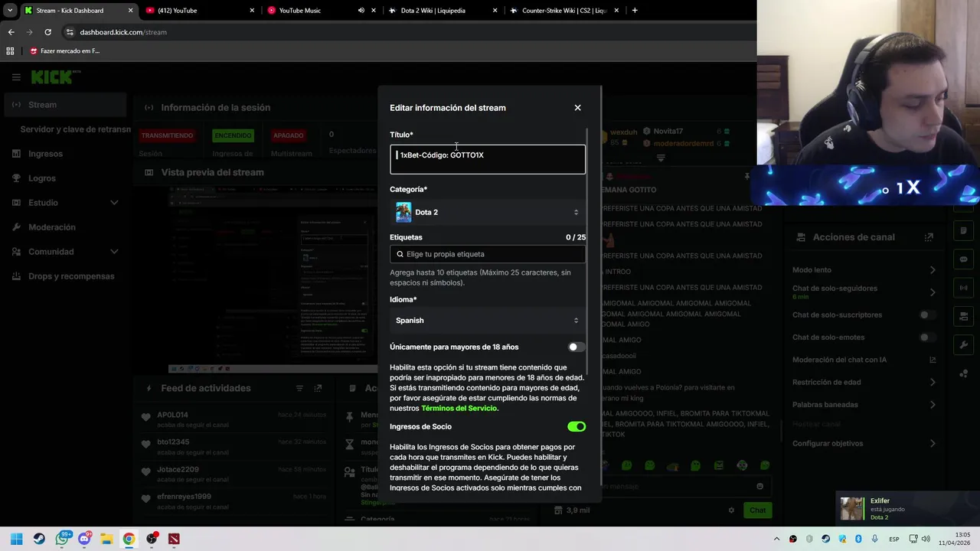This screenshot has height=551, width=980.
Task: Open Moderación in the sidebar
Action: (x=65, y=227)
